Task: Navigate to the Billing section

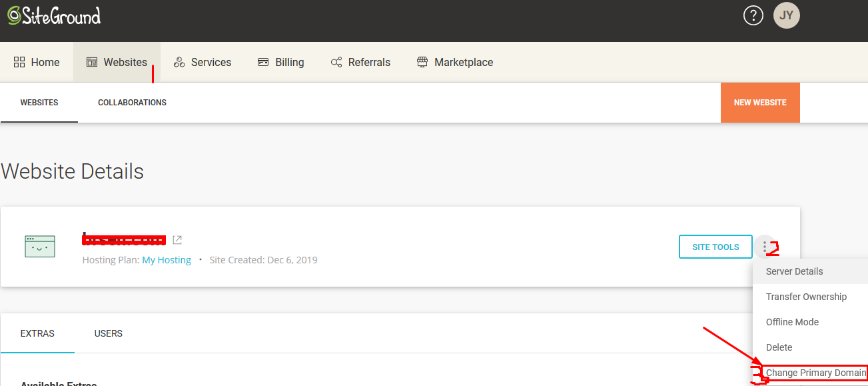Action: (x=280, y=62)
